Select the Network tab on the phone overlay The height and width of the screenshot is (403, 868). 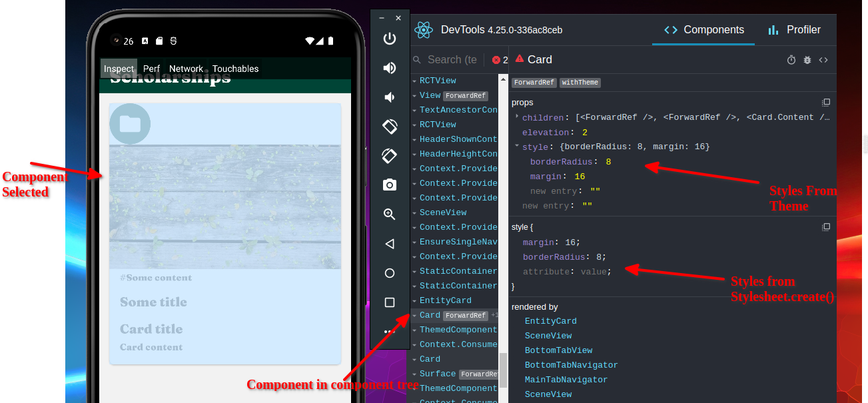[186, 69]
